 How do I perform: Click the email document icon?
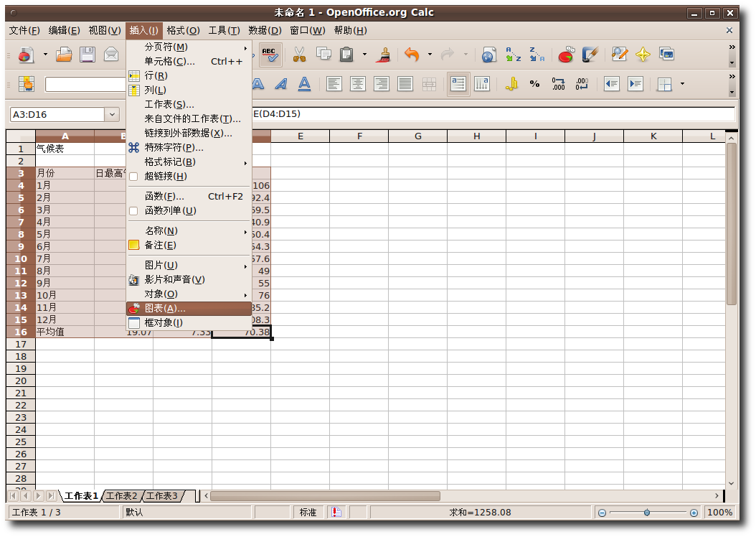click(111, 55)
